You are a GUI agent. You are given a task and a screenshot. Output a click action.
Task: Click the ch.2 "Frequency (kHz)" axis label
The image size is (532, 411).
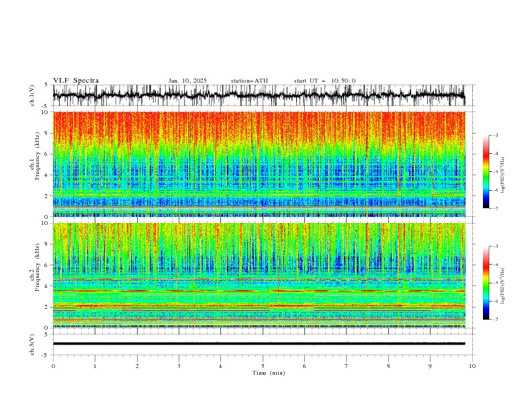click(38, 267)
